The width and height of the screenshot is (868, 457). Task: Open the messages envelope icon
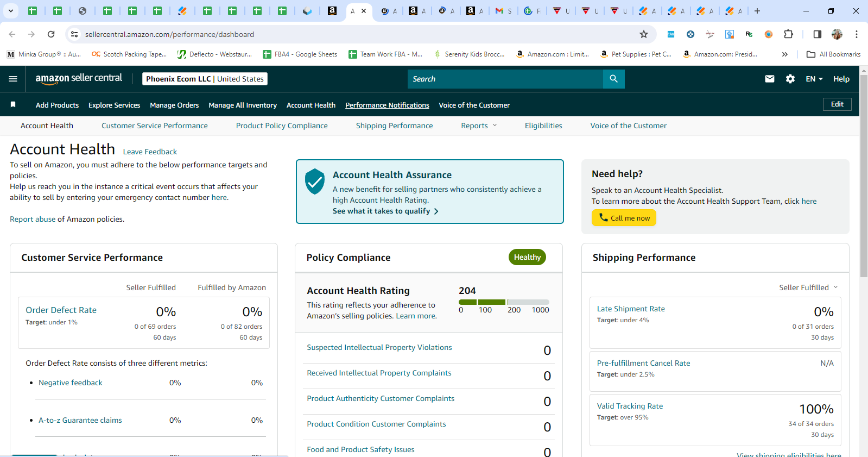tap(769, 79)
